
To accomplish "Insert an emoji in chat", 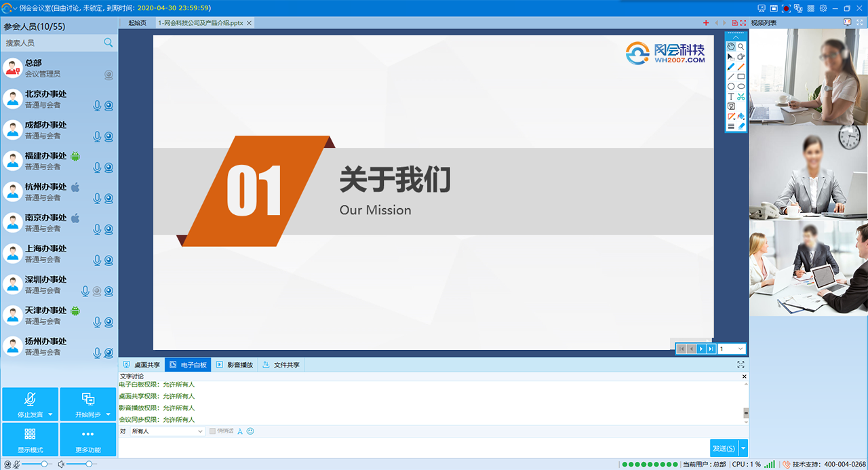I will coord(250,431).
